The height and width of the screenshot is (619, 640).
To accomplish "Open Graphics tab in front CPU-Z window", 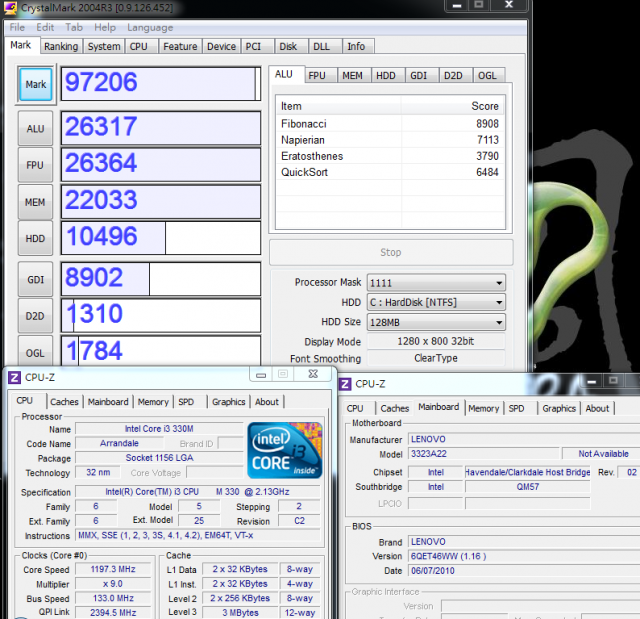I will [x=229, y=402].
